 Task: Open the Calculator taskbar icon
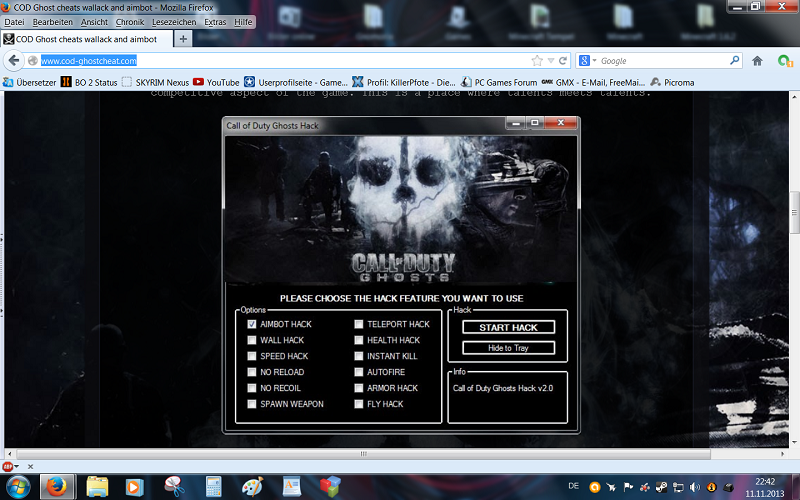(213, 487)
